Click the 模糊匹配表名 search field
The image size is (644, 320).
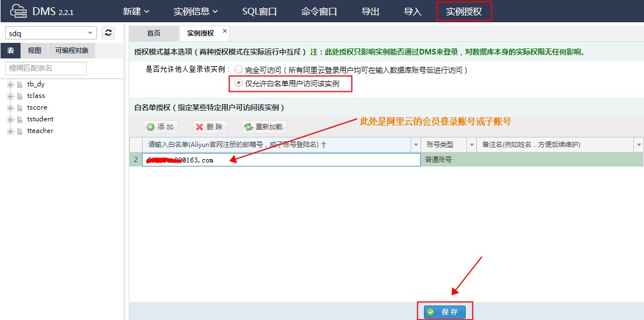(46, 68)
